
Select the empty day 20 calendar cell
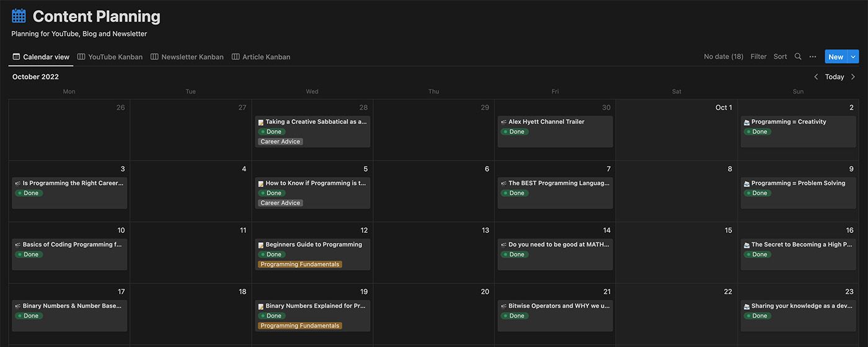tap(433, 314)
